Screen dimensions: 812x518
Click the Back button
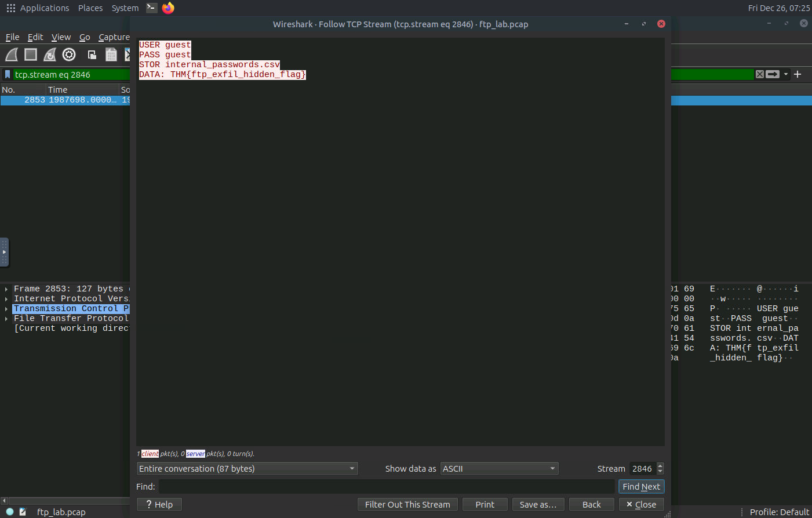(592, 505)
